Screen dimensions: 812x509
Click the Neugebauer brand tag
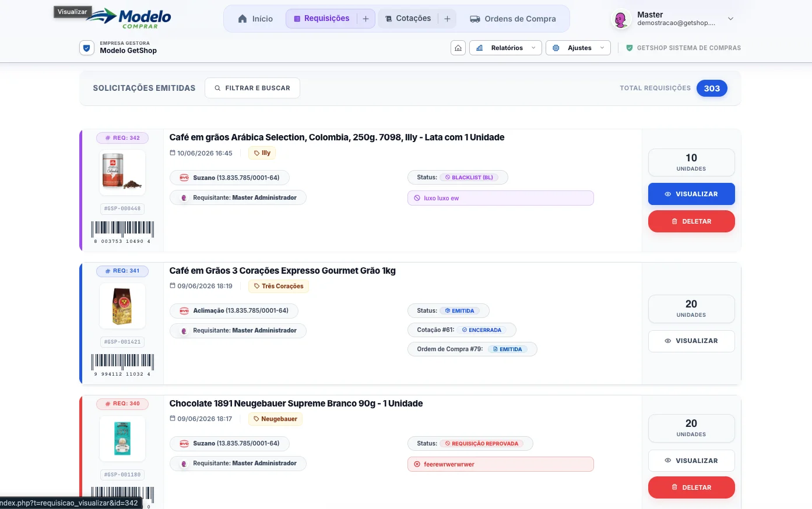coord(275,419)
